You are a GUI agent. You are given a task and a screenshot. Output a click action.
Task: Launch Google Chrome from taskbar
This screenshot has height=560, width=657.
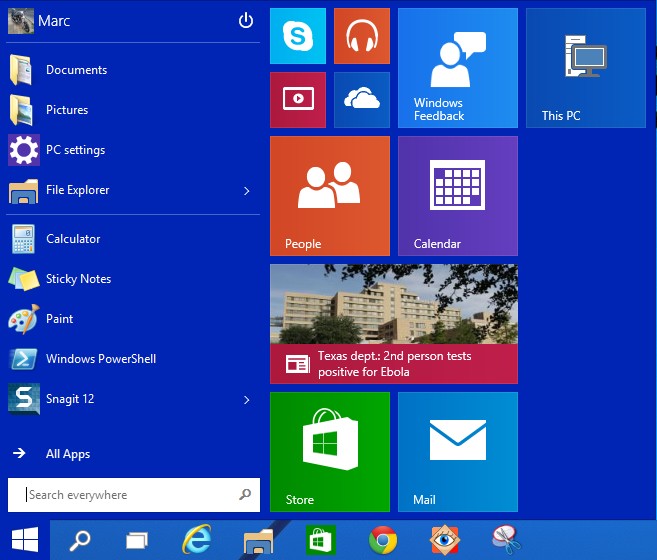click(383, 540)
